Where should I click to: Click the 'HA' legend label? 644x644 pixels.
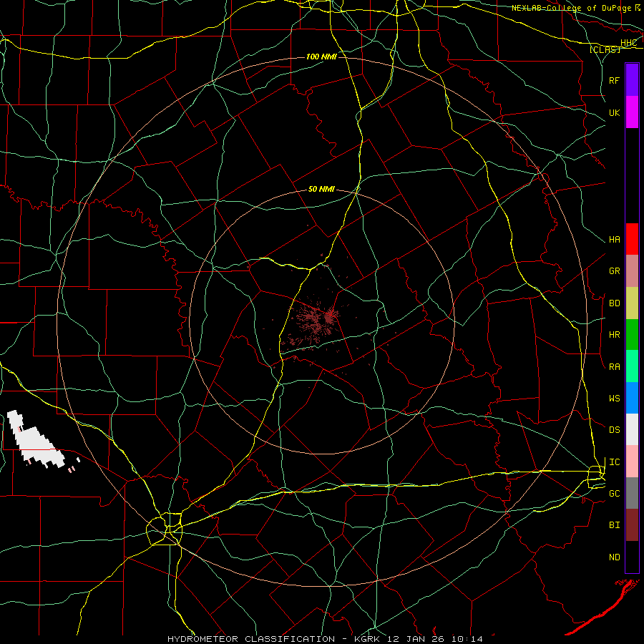click(x=614, y=240)
